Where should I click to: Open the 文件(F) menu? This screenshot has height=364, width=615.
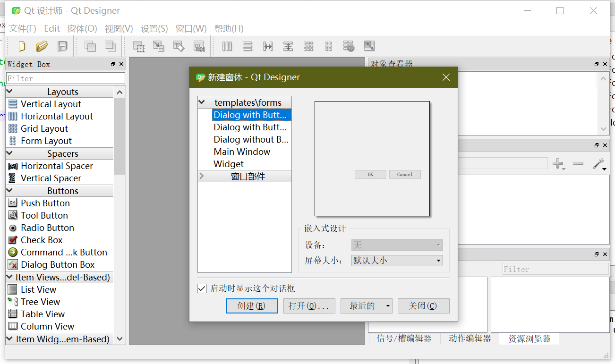click(x=23, y=29)
